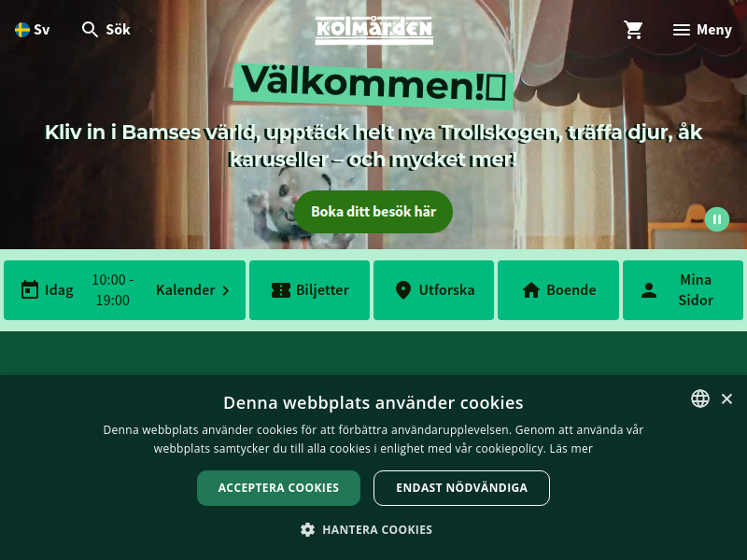This screenshot has width=747, height=560.
Task: Close the cookie consent banner
Action: click(726, 399)
